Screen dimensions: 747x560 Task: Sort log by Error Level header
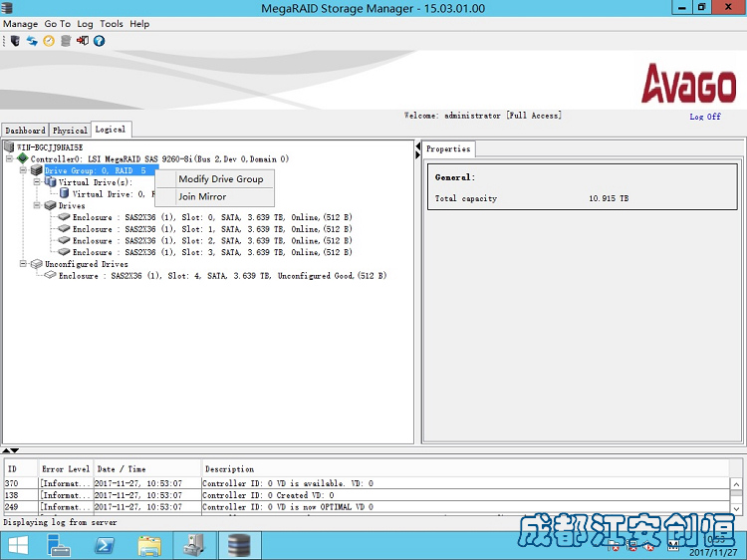click(x=66, y=469)
